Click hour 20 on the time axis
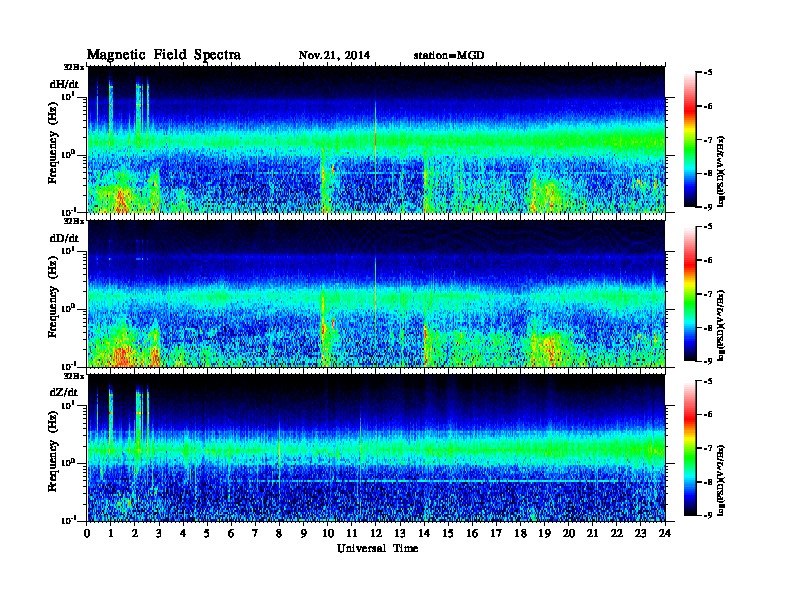The height and width of the screenshot is (612, 792). pyautogui.click(x=569, y=534)
